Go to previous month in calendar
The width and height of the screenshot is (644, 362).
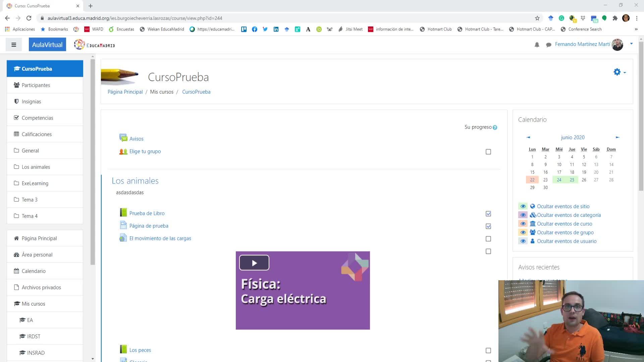coord(528,137)
